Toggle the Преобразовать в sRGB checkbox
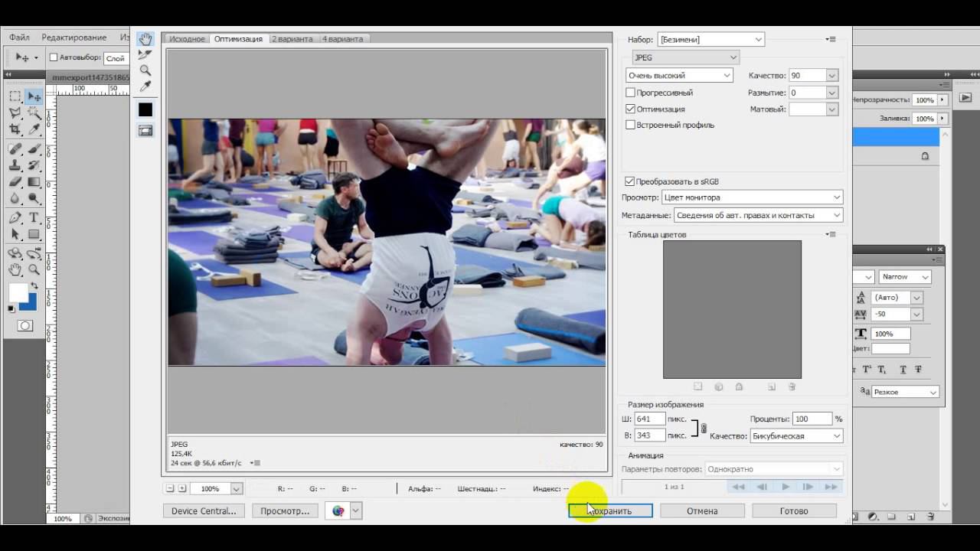980x551 pixels. (630, 181)
